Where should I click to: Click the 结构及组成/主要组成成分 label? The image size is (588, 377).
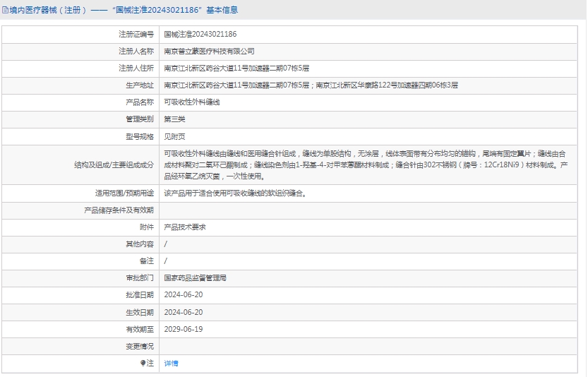pyautogui.click(x=114, y=164)
